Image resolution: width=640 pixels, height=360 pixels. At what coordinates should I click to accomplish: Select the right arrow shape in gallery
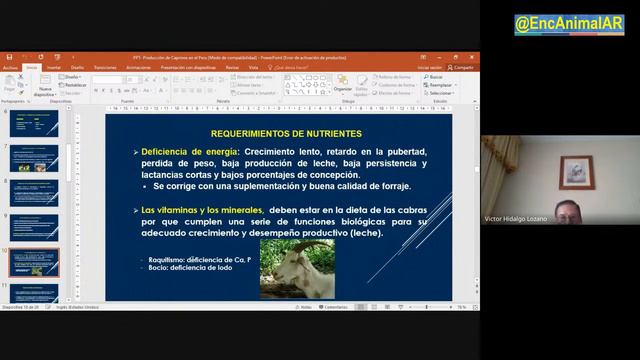pos(309,85)
